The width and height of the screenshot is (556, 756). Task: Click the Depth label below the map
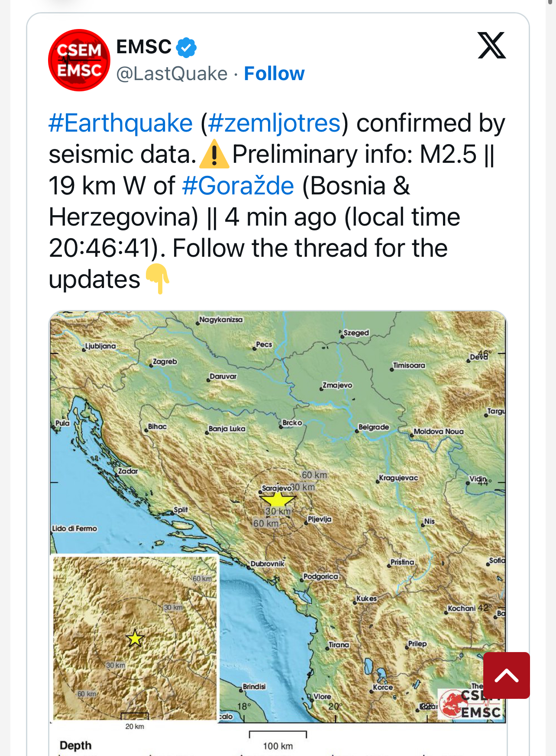coord(76,745)
